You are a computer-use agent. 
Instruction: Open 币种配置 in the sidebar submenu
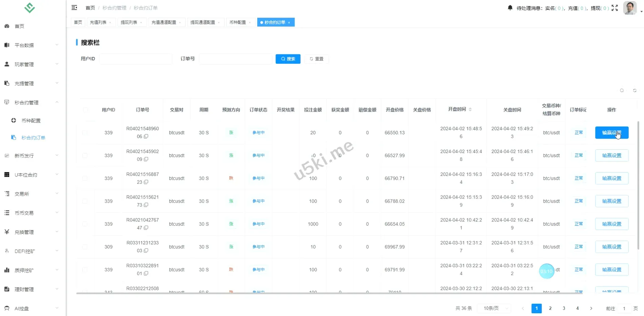pos(31,120)
